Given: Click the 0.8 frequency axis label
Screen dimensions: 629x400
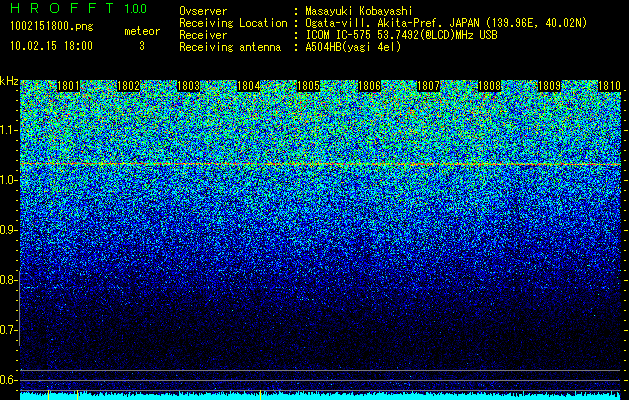Looking at the screenshot, I should click(x=8, y=280).
